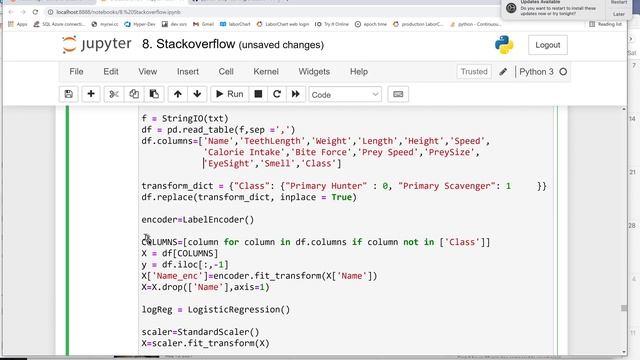The width and height of the screenshot is (640, 360).
Task: Open the Insert menu
Action: click(188, 72)
